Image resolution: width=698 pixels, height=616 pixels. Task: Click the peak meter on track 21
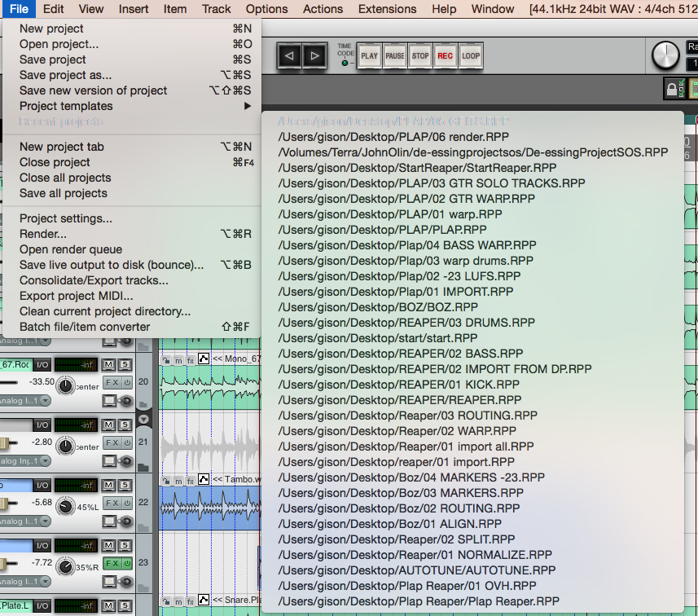tap(76, 425)
